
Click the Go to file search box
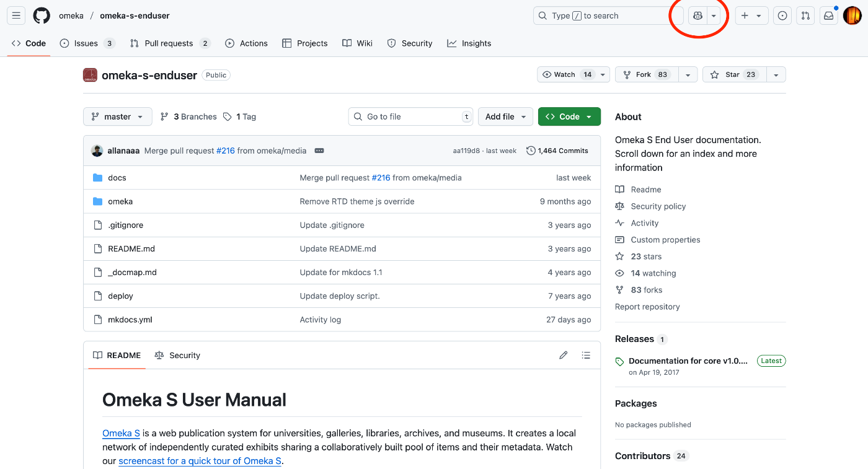[410, 116]
